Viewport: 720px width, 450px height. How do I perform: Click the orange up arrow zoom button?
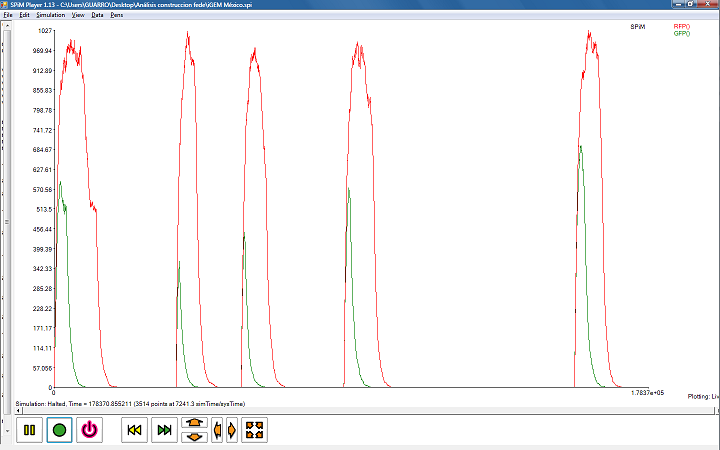[195, 423]
